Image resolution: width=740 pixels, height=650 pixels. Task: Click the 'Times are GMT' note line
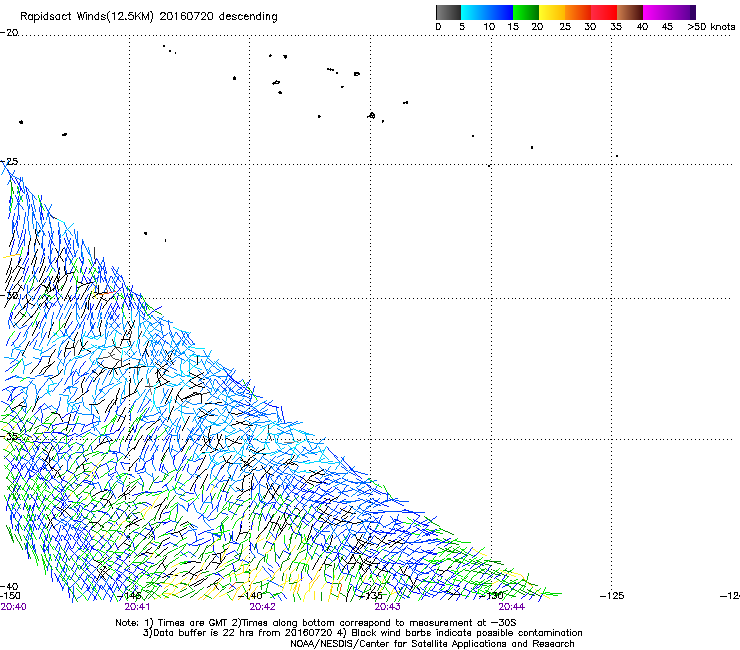315,623
